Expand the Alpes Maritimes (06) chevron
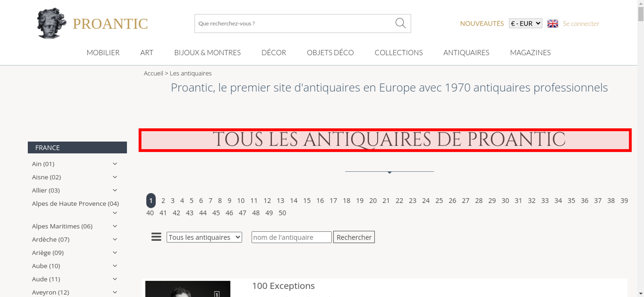Screen dimensions: 644x297 click(x=115, y=226)
